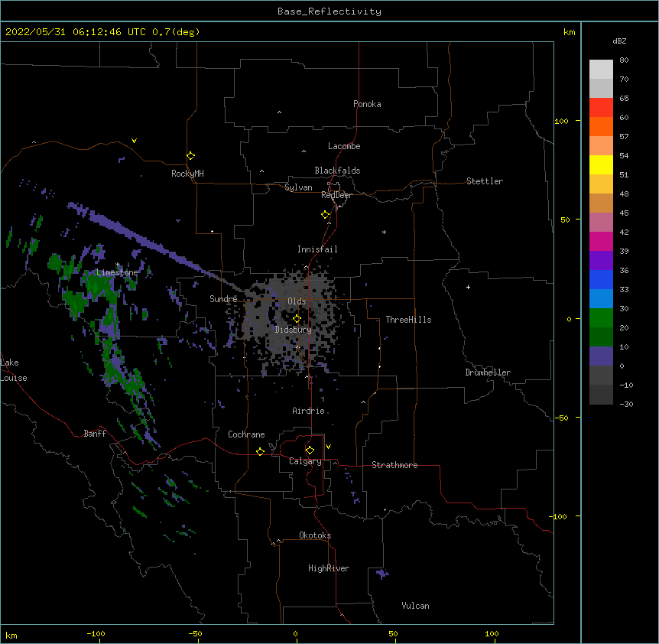The height and width of the screenshot is (644, 659).
Task: Click the Lacombe city label
Action: pos(344,146)
